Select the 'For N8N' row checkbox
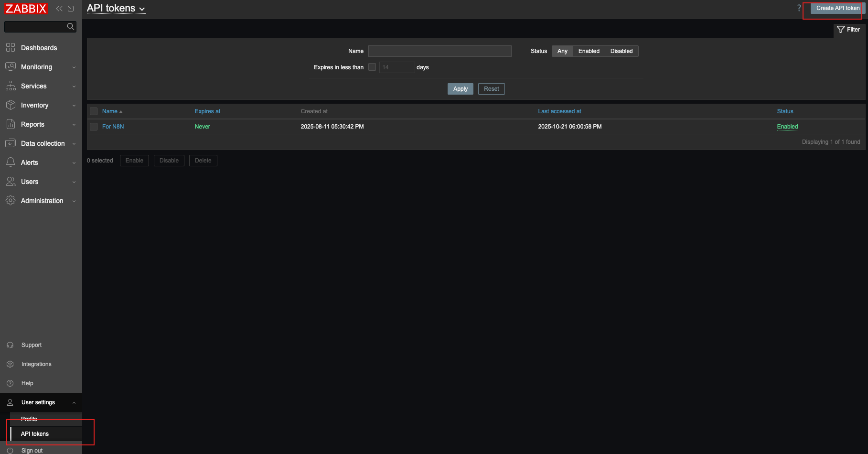This screenshot has width=868, height=454. tap(94, 127)
